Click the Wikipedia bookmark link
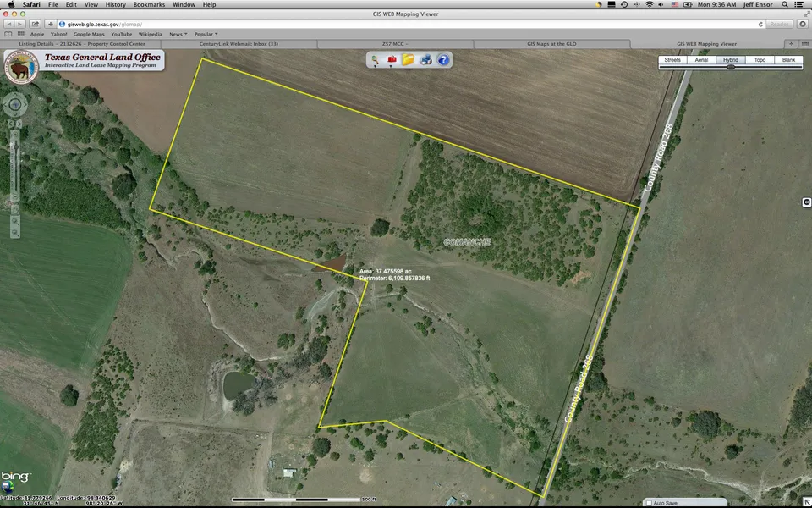This screenshot has width=812, height=508. click(151, 34)
